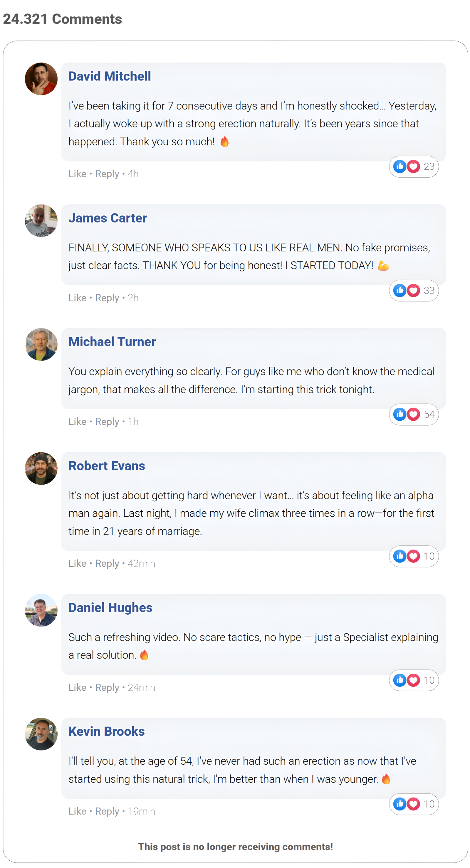Like David Mitchell's comment

77,174
